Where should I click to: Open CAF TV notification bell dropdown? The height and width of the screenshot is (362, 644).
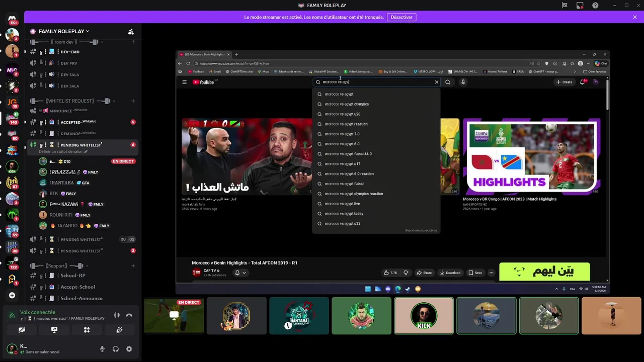(240, 273)
